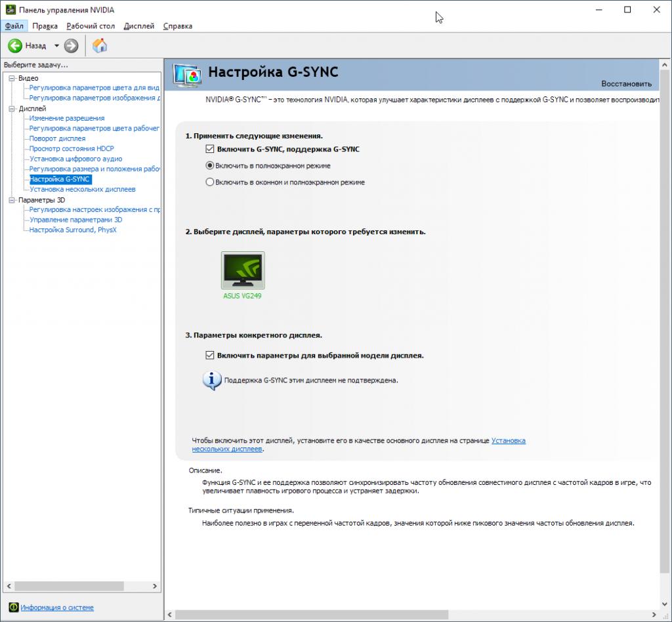Toggle параметры для выбранной модели дисплея checkbox

[209, 355]
